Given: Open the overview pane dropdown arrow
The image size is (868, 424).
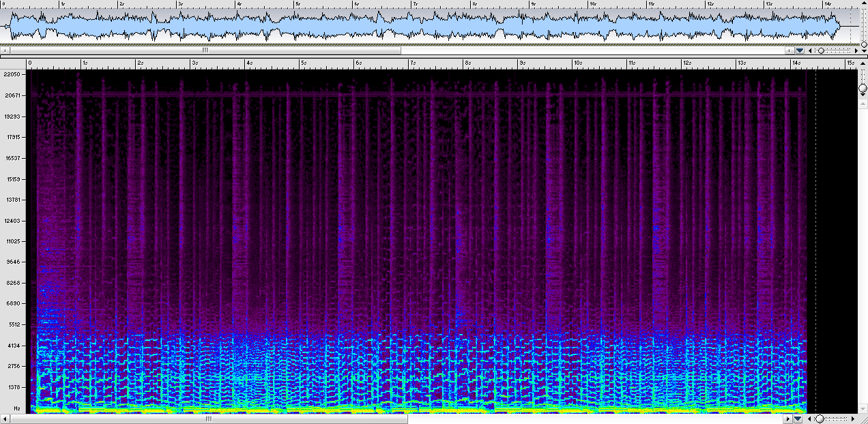Looking at the screenshot, I should tap(800, 50).
